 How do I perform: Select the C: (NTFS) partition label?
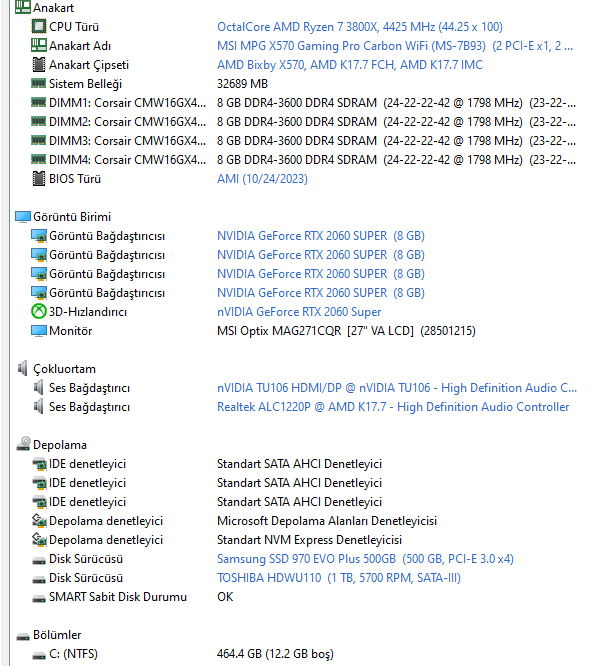73,654
